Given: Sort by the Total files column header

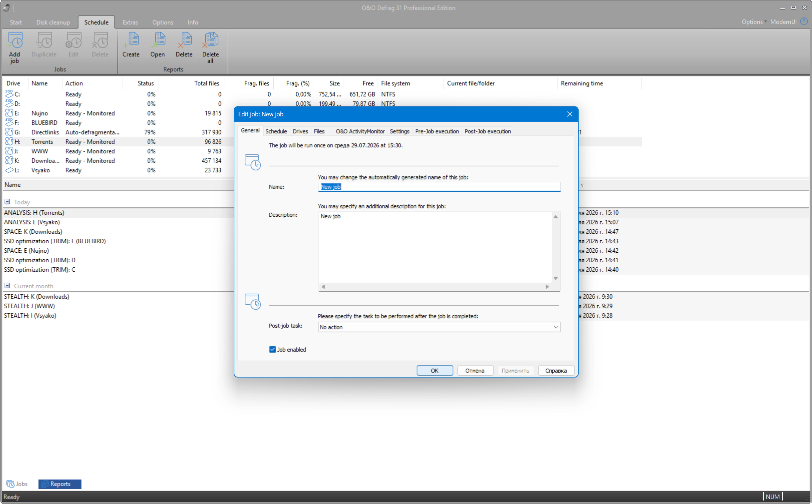Looking at the screenshot, I should pos(191,83).
